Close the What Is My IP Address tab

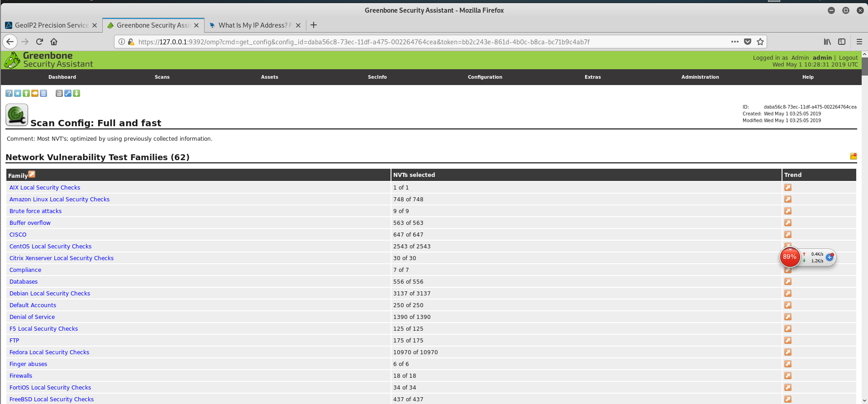tap(298, 25)
